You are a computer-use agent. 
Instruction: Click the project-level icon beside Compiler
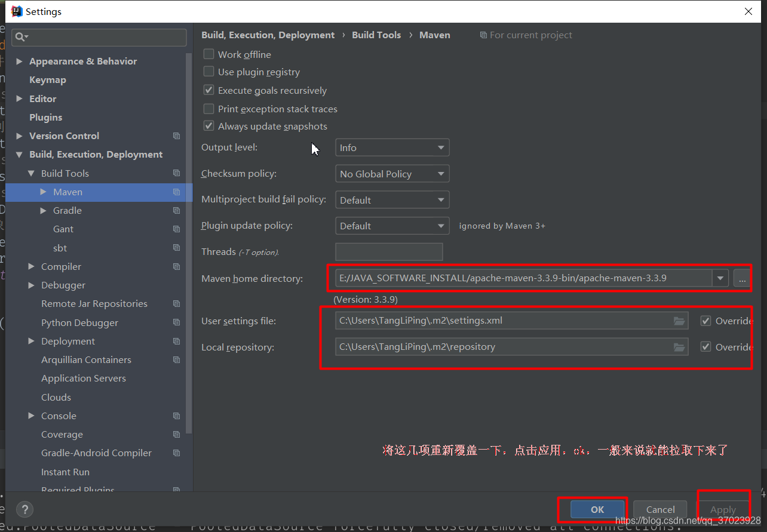point(176,266)
